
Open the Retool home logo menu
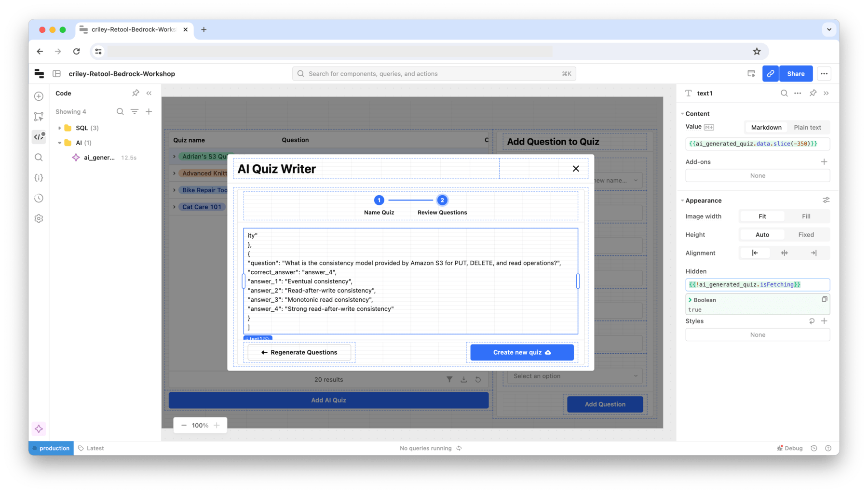39,74
